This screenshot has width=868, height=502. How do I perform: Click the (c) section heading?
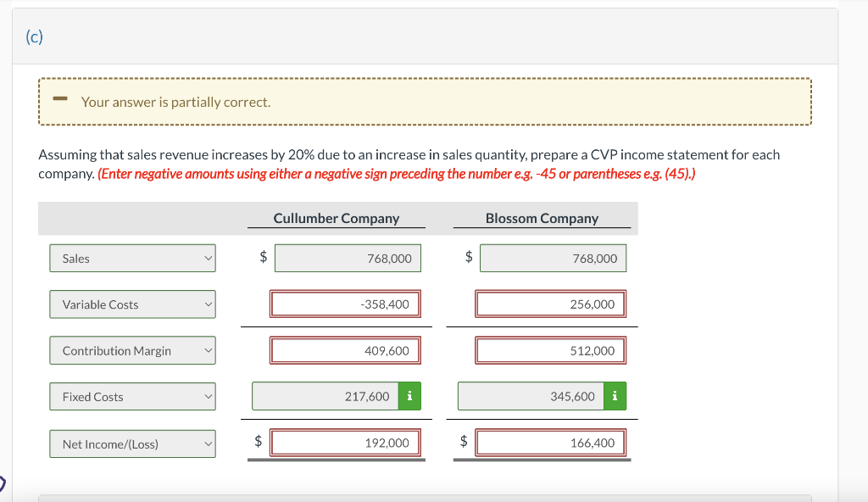point(35,36)
